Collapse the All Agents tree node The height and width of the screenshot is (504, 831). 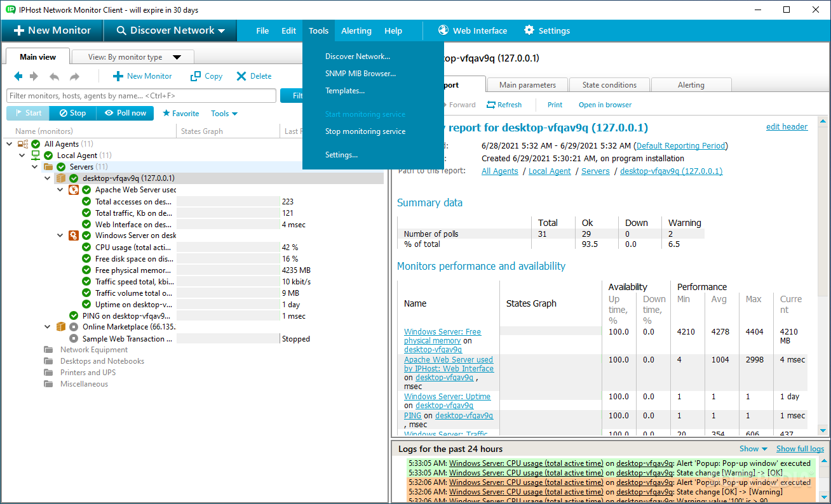[x=10, y=144]
